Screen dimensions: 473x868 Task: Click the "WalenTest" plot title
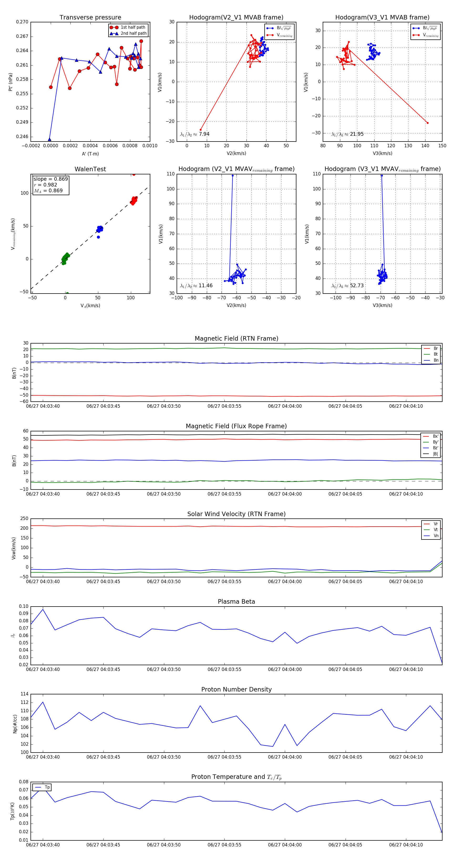pyautogui.click(x=90, y=169)
